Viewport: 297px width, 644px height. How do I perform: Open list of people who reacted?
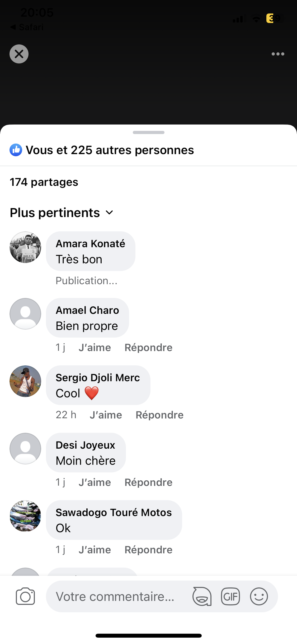(110, 150)
